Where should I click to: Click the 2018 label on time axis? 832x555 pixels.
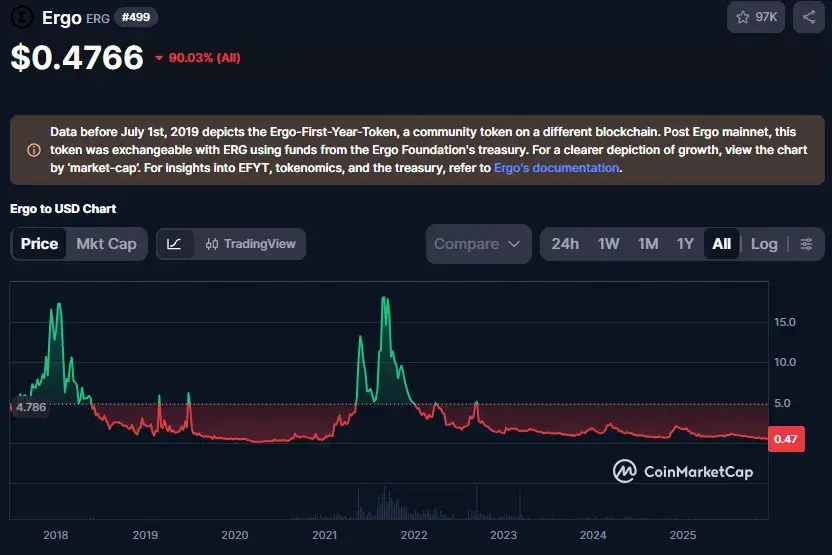point(56,535)
